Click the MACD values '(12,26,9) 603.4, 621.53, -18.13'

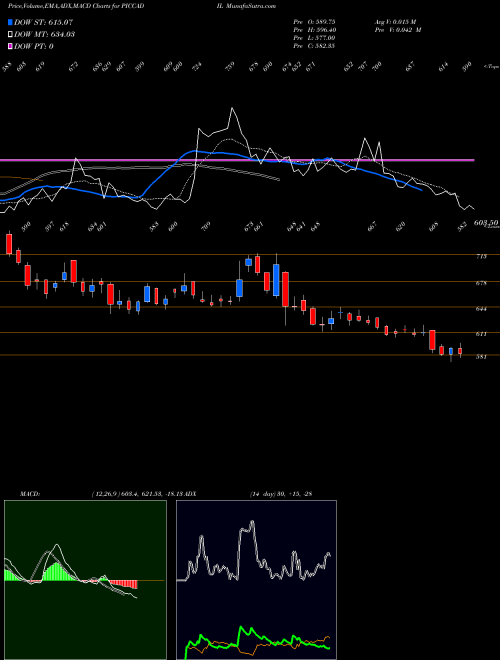(x=137, y=494)
